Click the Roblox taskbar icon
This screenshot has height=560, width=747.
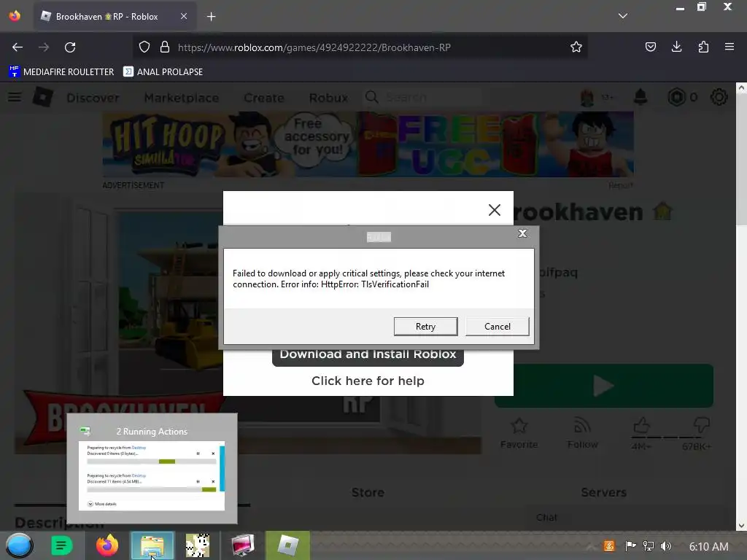click(287, 545)
